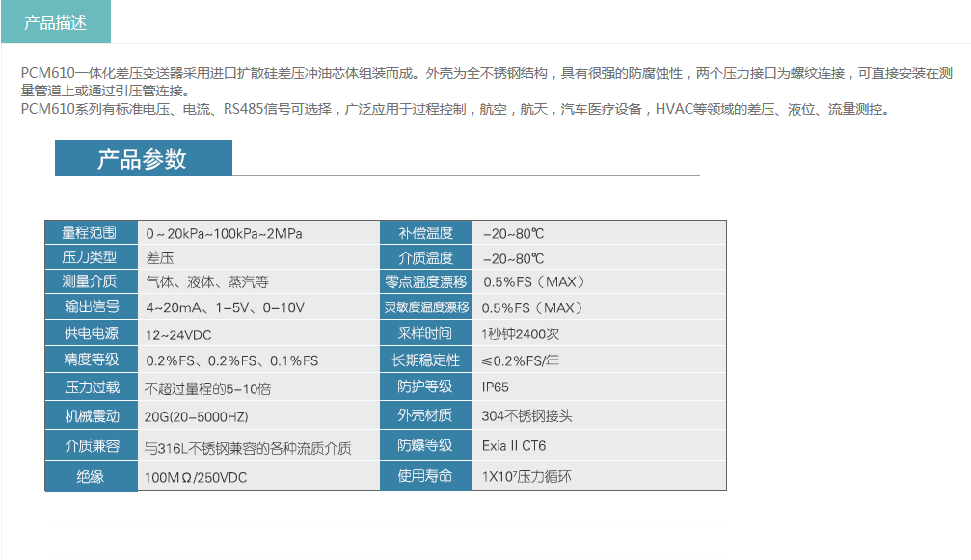Click the value 不超过量程的5-10倍
Screen dimensions: 971x560
click(207, 388)
